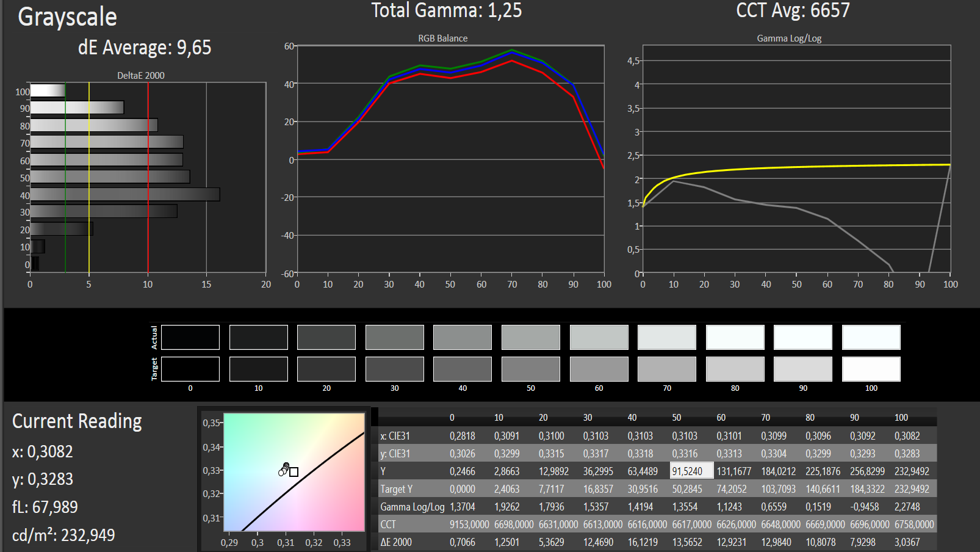Click the Target swatch at 20 percent
This screenshot has height=552, width=980.
[x=326, y=369]
